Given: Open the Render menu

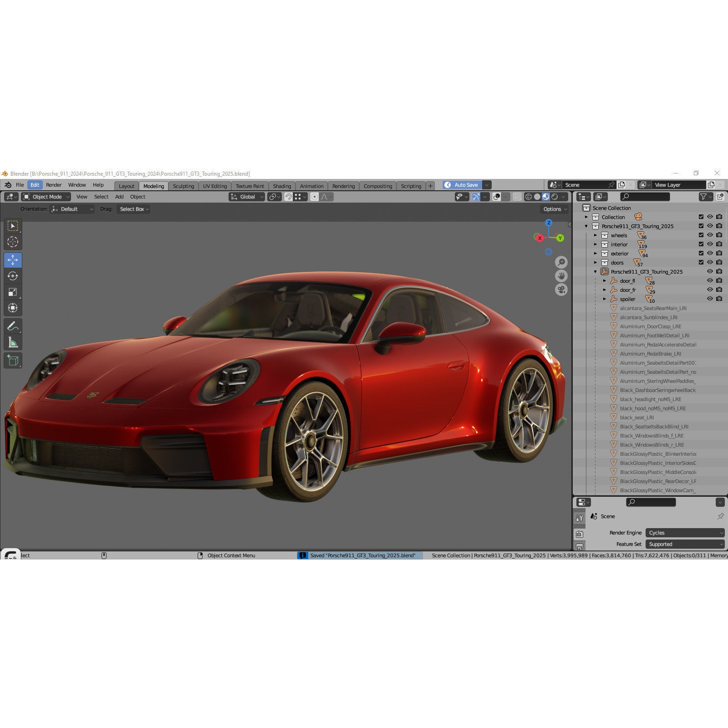Looking at the screenshot, I should 54,185.
